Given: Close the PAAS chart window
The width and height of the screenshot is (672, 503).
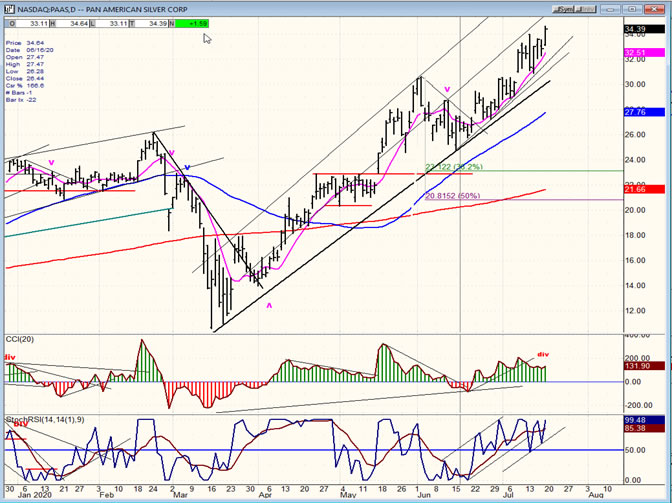Looking at the screenshot, I should [x=654, y=9].
